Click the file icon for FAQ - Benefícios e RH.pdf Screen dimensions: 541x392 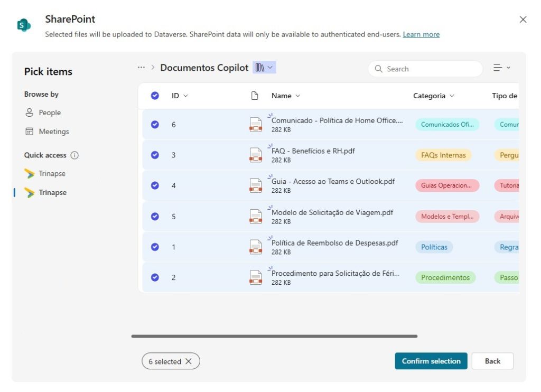pyautogui.click(x=256, y=155)
